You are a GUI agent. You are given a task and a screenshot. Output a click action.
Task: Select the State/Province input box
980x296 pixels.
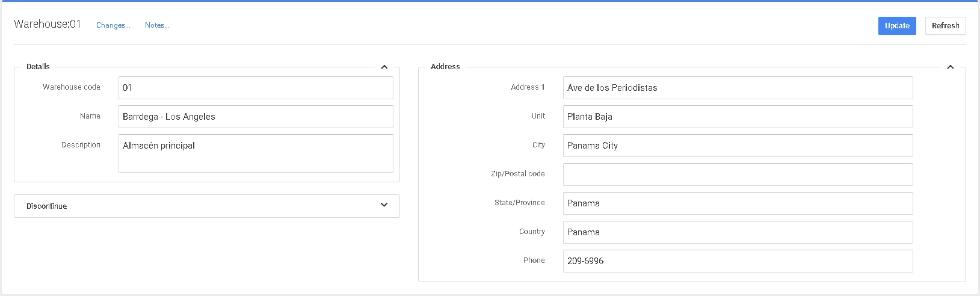click(738, 203)
